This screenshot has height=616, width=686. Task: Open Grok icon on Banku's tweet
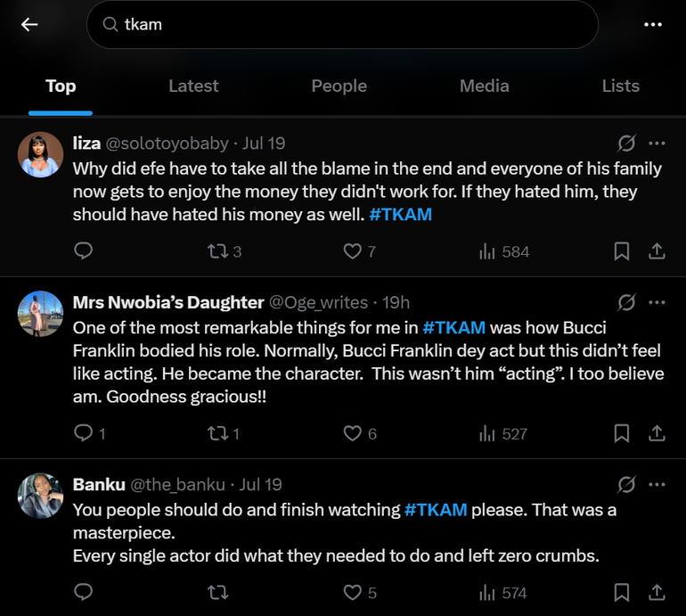point(626,484)
